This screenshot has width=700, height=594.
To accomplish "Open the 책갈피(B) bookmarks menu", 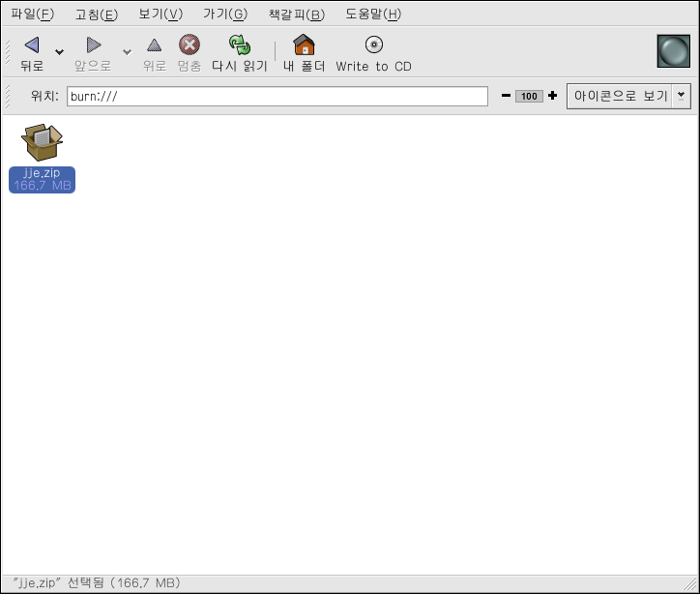I will coord(297,14).
